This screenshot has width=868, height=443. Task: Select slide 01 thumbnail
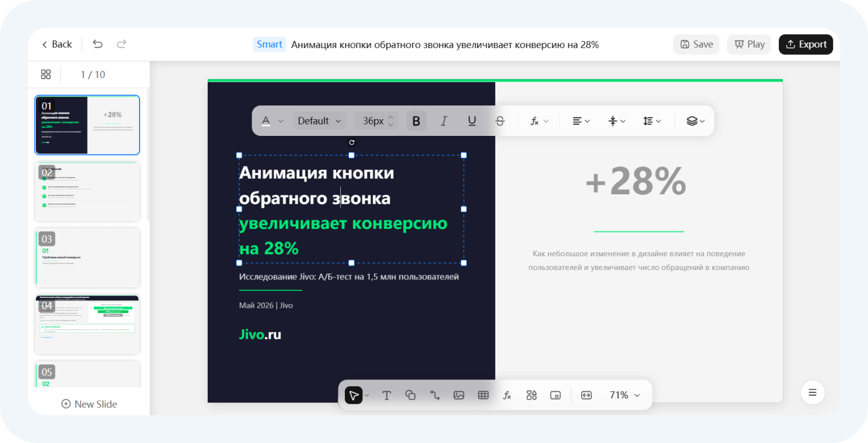(87, 125)
